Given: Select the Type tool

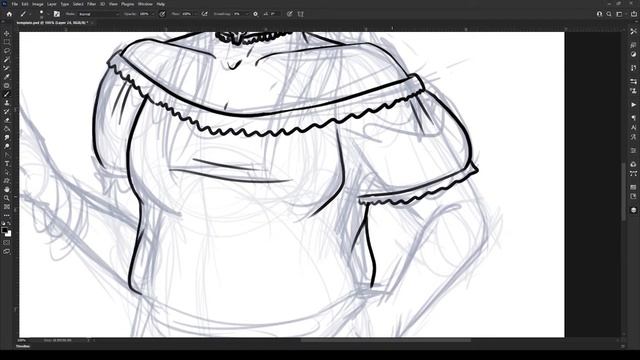Looking at the screenshot, I should pos(7,164).
